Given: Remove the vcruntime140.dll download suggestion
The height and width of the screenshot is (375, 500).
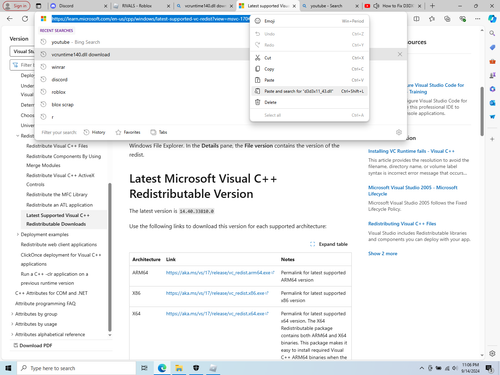Looking at the screenshot, I should [400, 54].
